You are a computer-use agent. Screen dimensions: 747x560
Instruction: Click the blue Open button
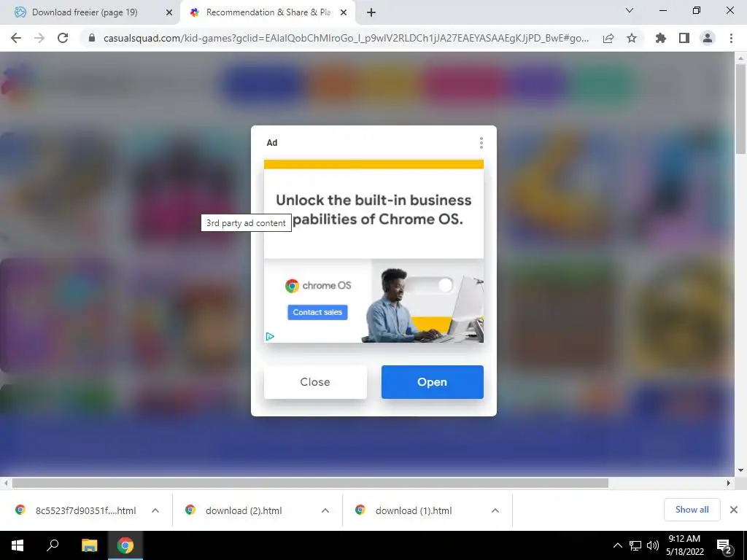click(x=432, y=382)
